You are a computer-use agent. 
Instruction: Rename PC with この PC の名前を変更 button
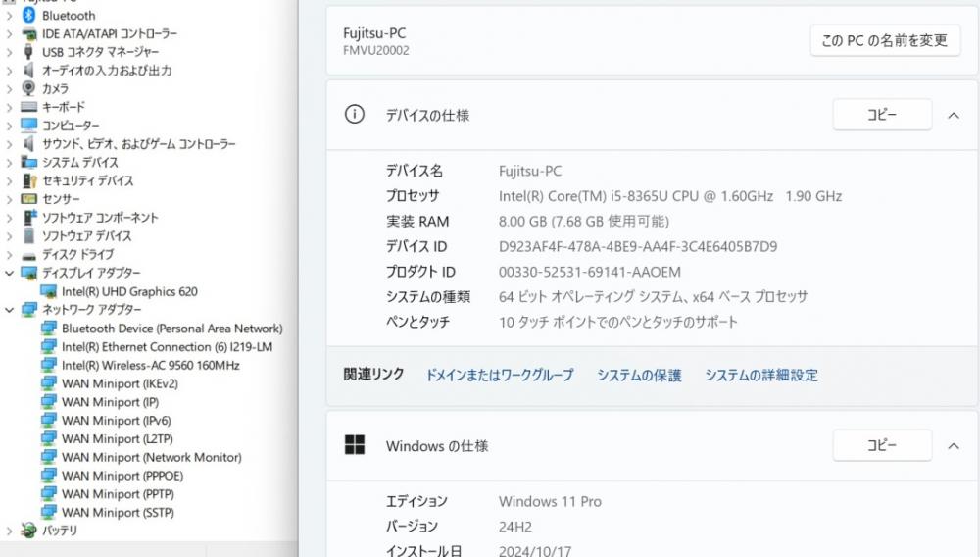tap(885, 40)
